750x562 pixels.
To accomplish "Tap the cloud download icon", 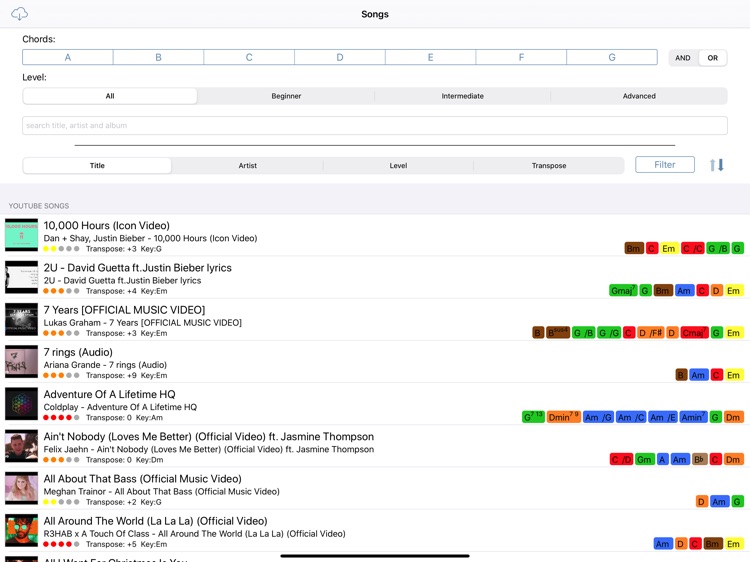I will tap(19, 14).
